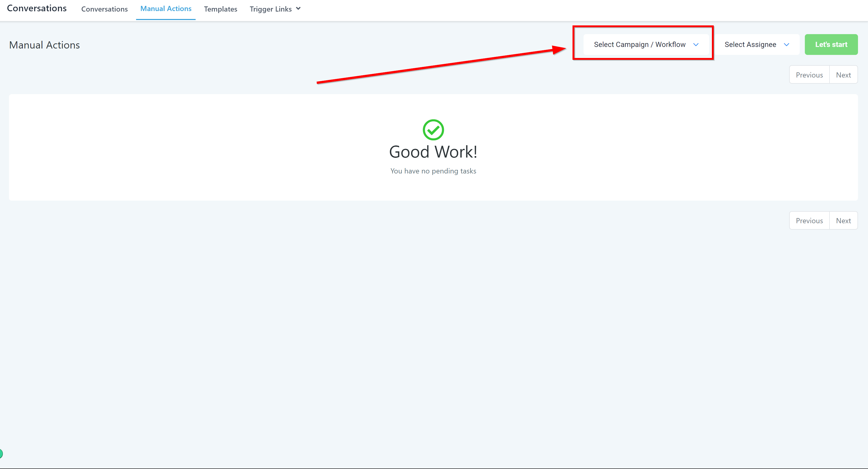Expand the Trigger Links menu
Image resolution: width=868 pixels, height=469 pixels.
coord(275,9)
